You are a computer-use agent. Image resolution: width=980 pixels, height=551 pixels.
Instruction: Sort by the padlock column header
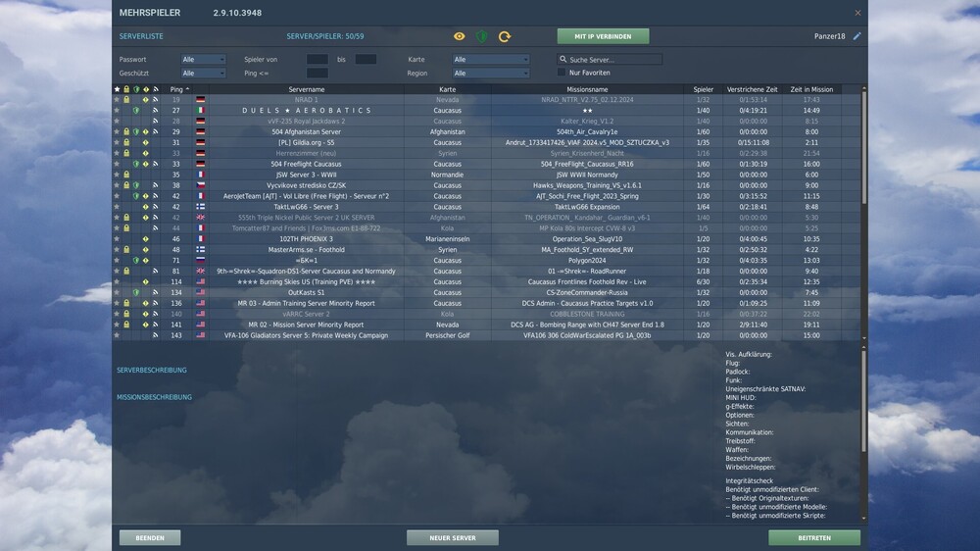coord(126,89)
